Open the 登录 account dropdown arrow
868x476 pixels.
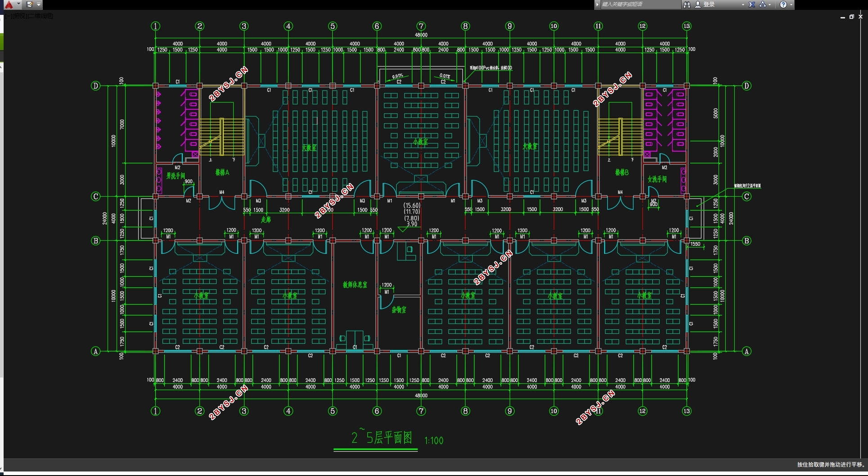(743, 4)
